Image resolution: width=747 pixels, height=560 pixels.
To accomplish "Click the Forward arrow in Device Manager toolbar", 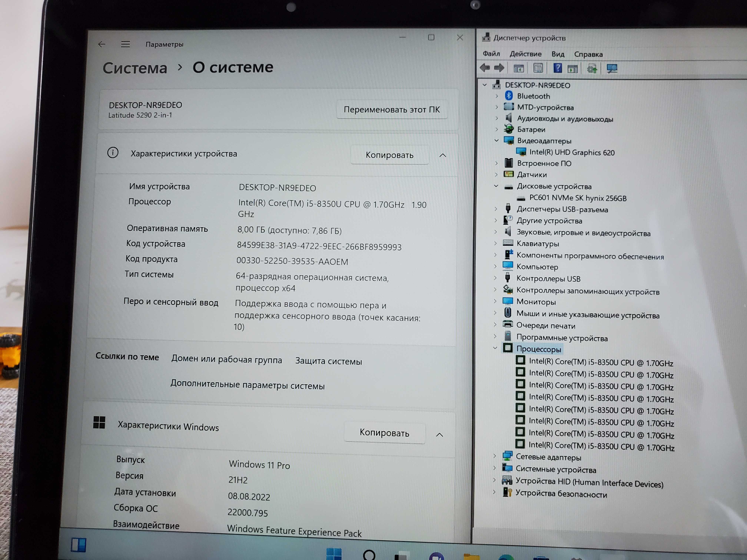I will (x=499, y=68).
